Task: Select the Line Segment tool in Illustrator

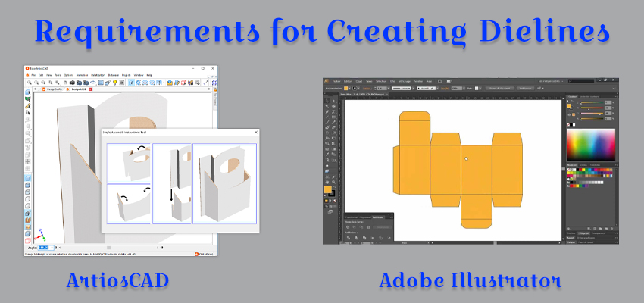Action: point(327,117)
